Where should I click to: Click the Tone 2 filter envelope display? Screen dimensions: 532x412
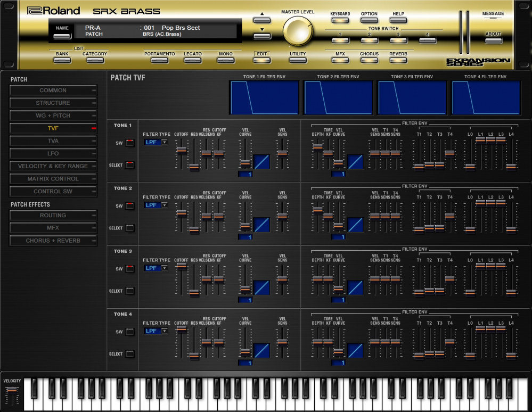(338, 97)
